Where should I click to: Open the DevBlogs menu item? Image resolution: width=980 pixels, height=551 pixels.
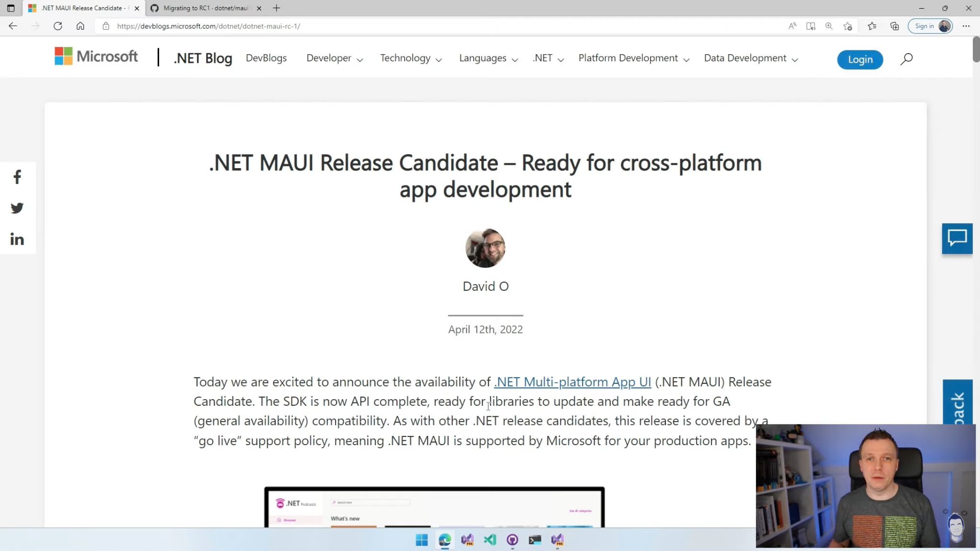click(266, 58)
